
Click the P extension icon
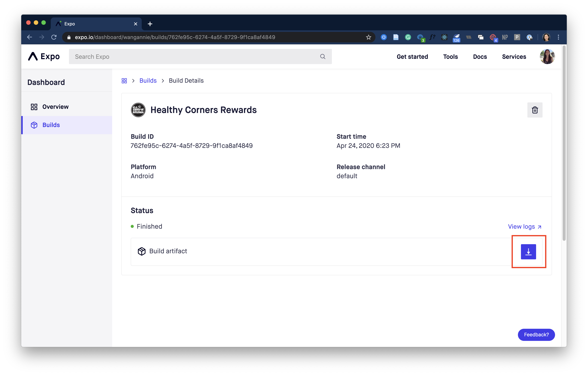[x=517, y=37]
